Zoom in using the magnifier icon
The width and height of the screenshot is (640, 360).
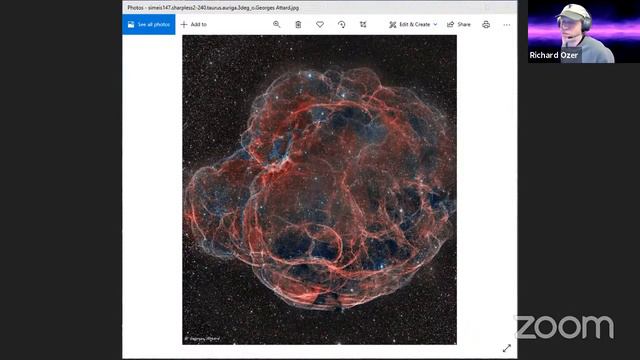[x=277, y=24]
